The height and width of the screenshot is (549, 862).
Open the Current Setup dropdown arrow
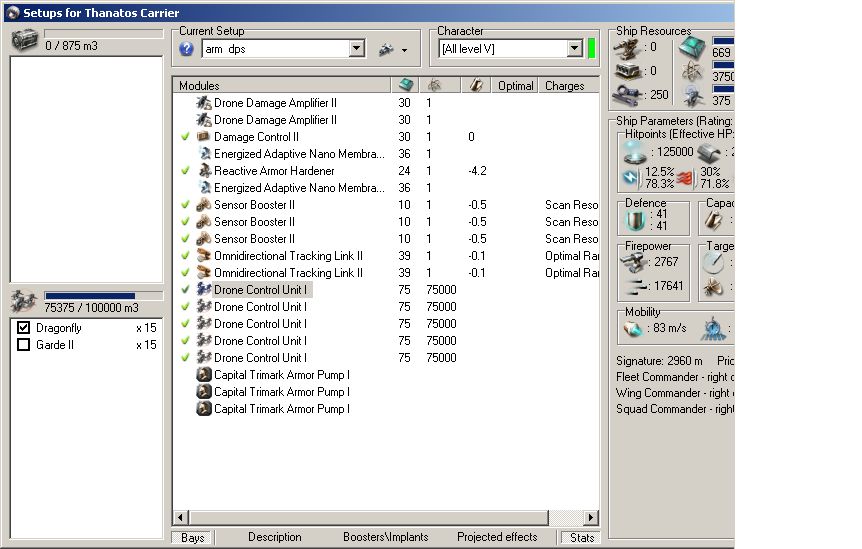coord(357,48)
